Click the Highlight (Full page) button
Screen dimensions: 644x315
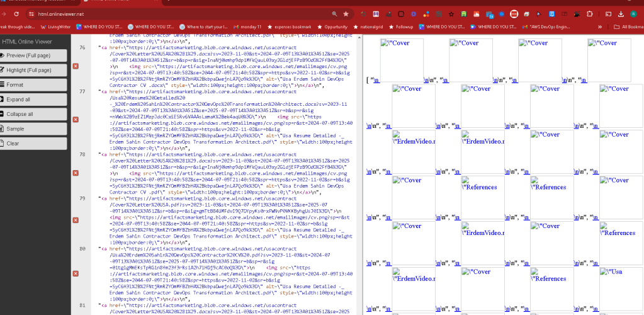click(33, 71)
